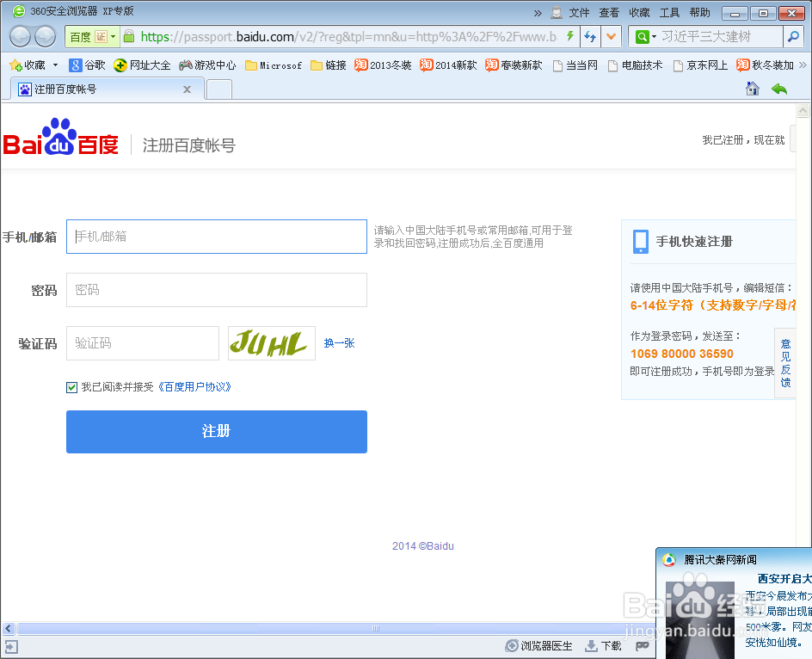Click the magnifier search button

(x=793, y=37)
